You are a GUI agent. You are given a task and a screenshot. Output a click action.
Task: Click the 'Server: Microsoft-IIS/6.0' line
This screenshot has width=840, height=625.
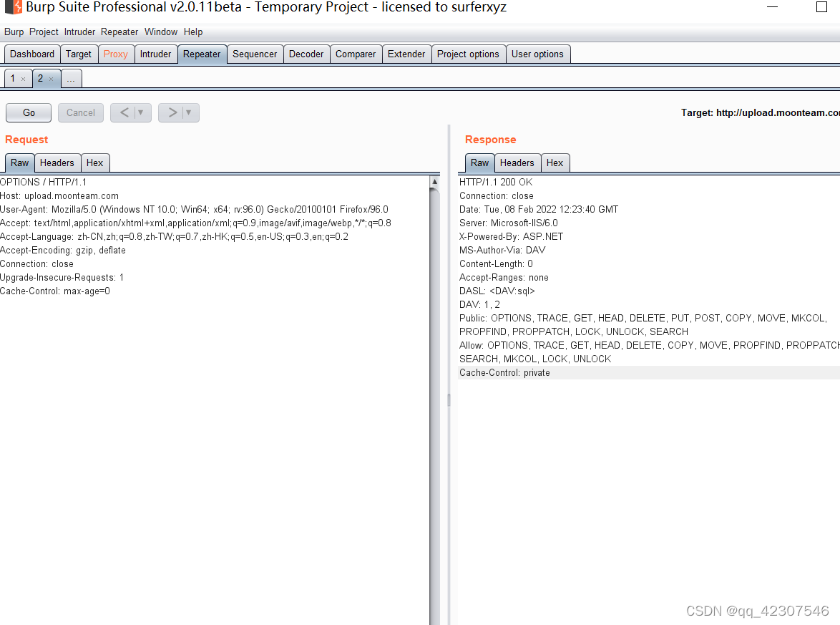tap(509, 223)
